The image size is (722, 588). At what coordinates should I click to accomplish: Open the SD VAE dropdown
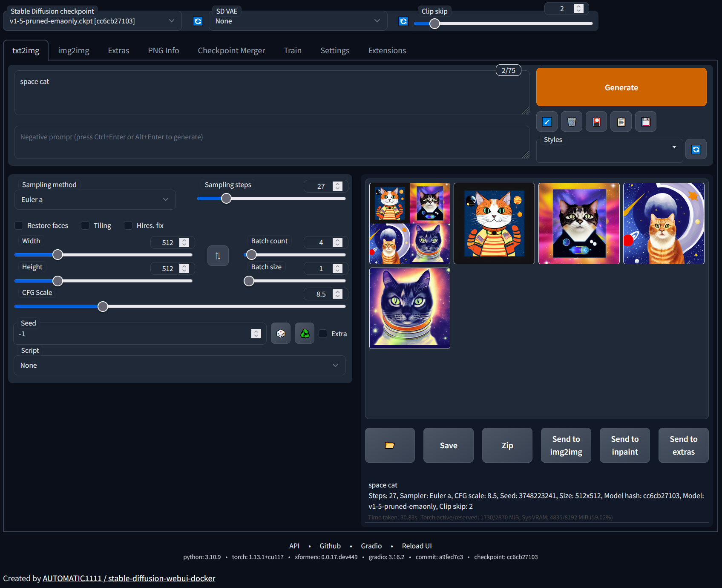point(298,20)
